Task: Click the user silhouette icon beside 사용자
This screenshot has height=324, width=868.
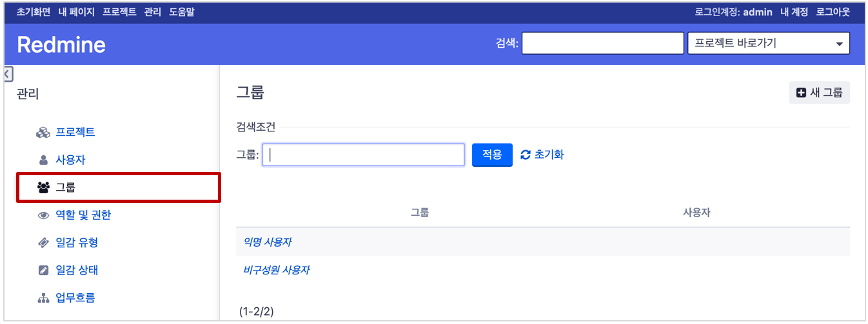Action: point(43,160)
